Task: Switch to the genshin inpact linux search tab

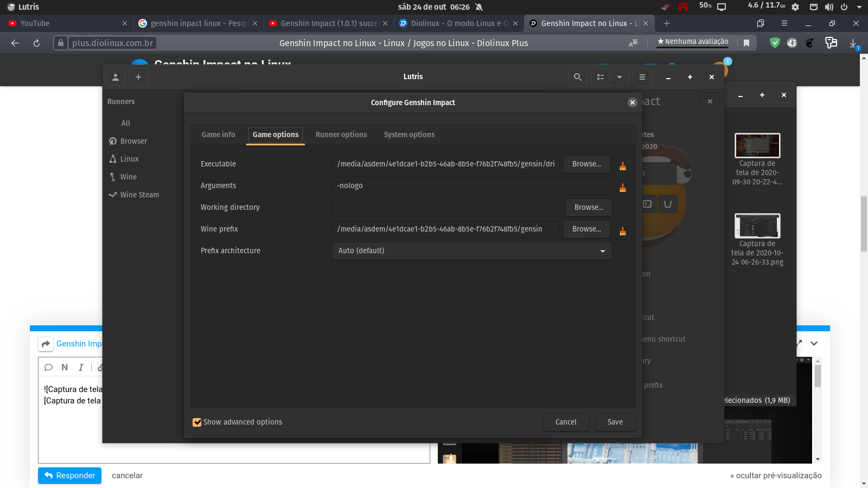Action: point(198,23)
